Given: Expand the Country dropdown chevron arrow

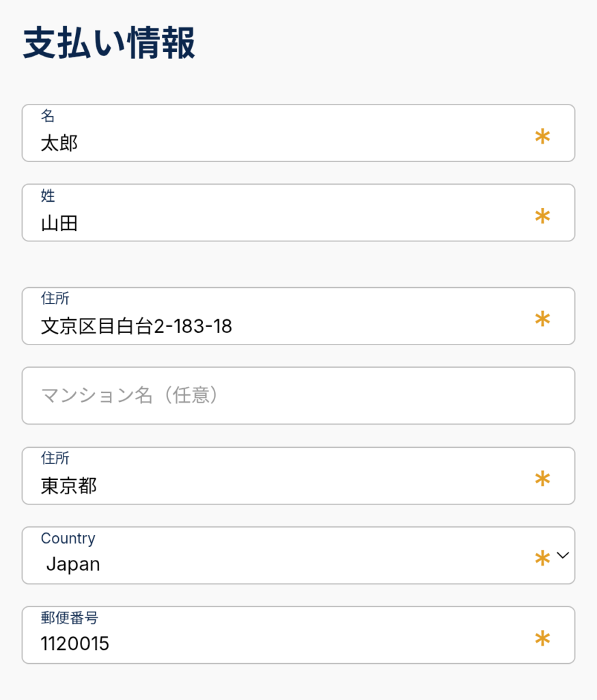Looking at the screenshot, I should coord(563,556).
